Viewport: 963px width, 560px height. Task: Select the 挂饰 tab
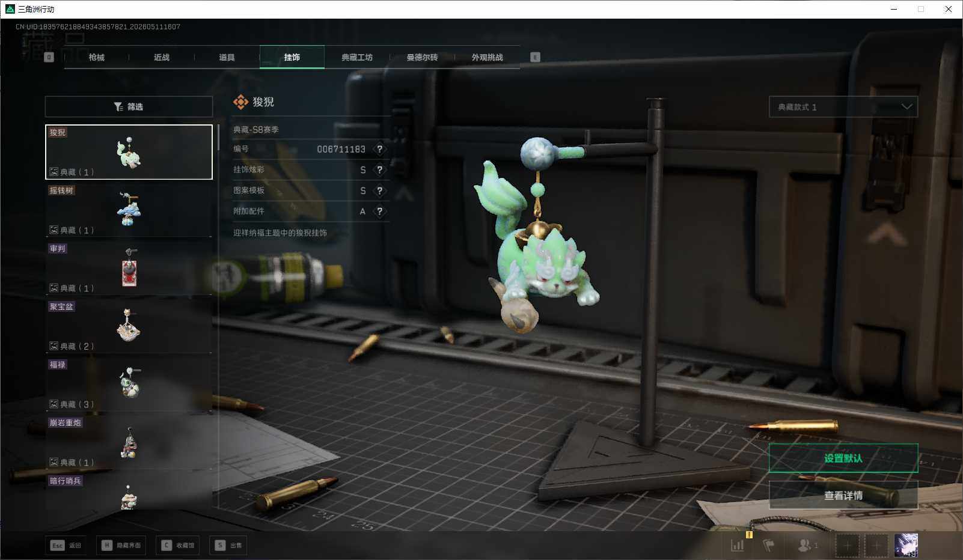pyautogui.click(x=292, y=57)
